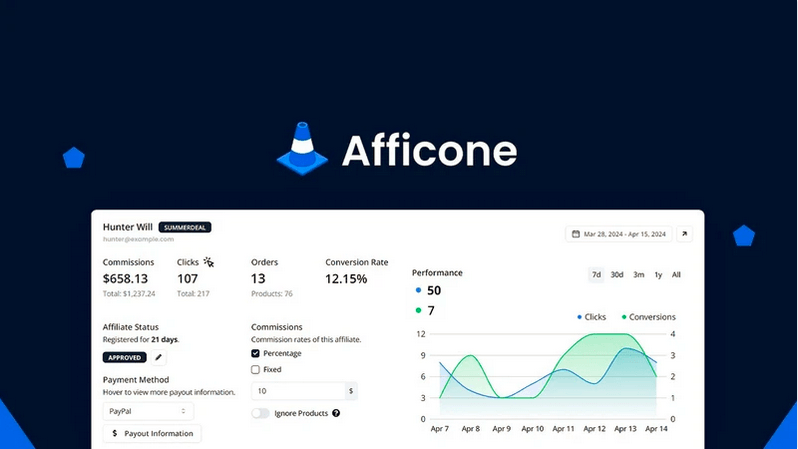
Task: Click the Afficone brand name text
Action: tap(430, 150)
